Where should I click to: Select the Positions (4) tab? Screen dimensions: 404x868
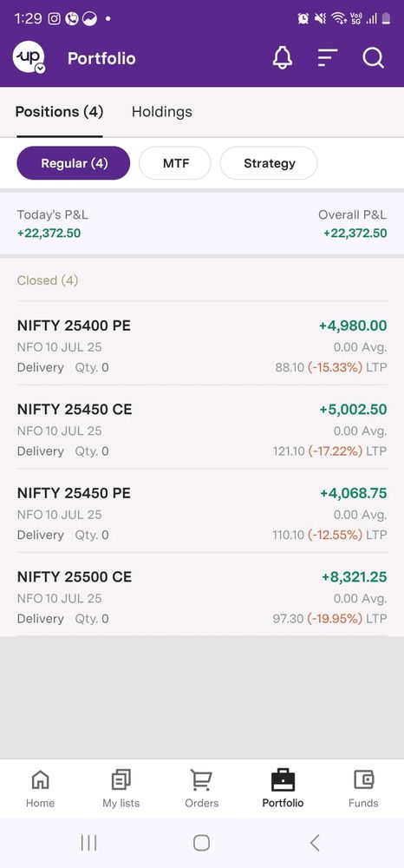(59, 112)
